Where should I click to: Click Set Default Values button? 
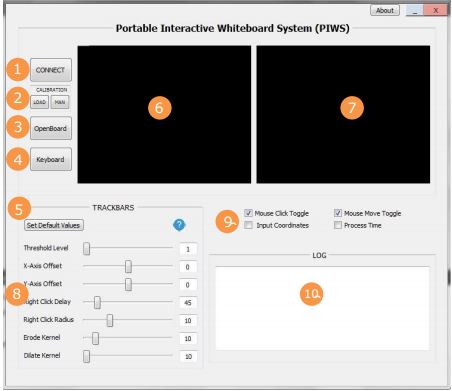click(x=53, y=225)
